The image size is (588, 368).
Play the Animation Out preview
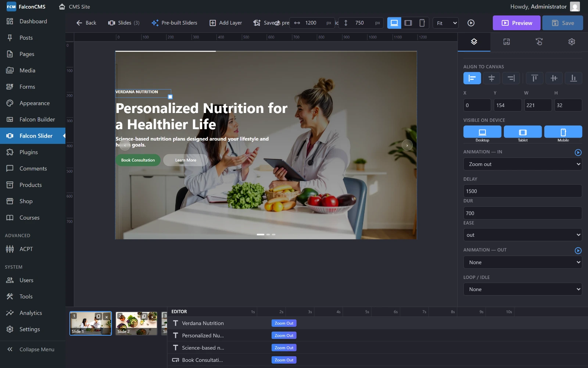[x=578, y=251]
